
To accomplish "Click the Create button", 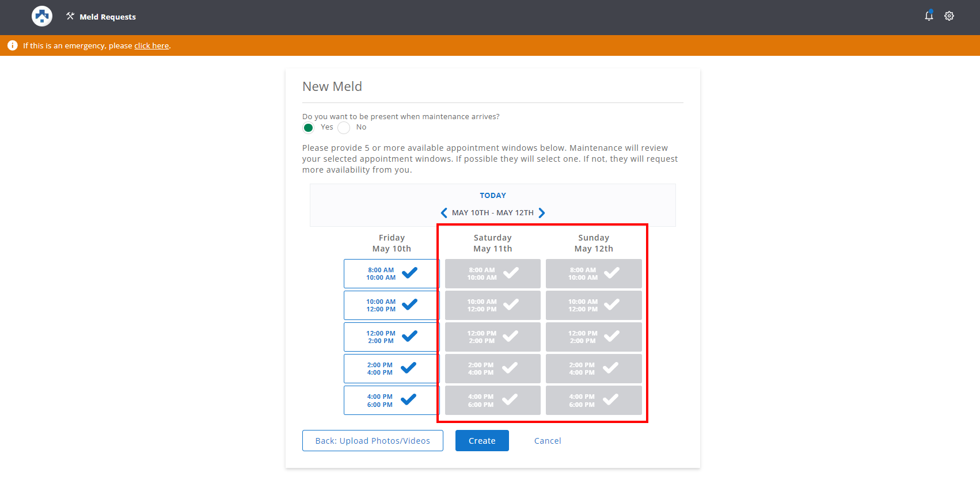I will (482, 441).
